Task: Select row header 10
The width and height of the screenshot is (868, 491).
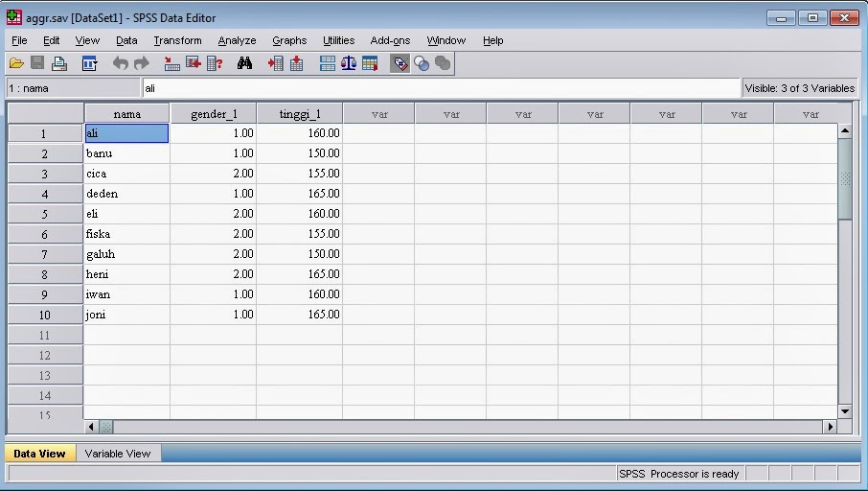Action: click(x=45, y=315)
